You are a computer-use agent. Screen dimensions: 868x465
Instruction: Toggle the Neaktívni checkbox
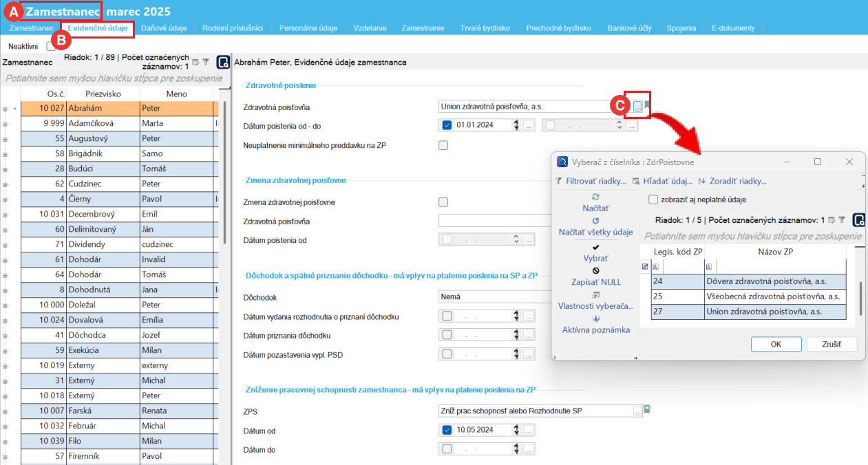[x=51, y=47]
